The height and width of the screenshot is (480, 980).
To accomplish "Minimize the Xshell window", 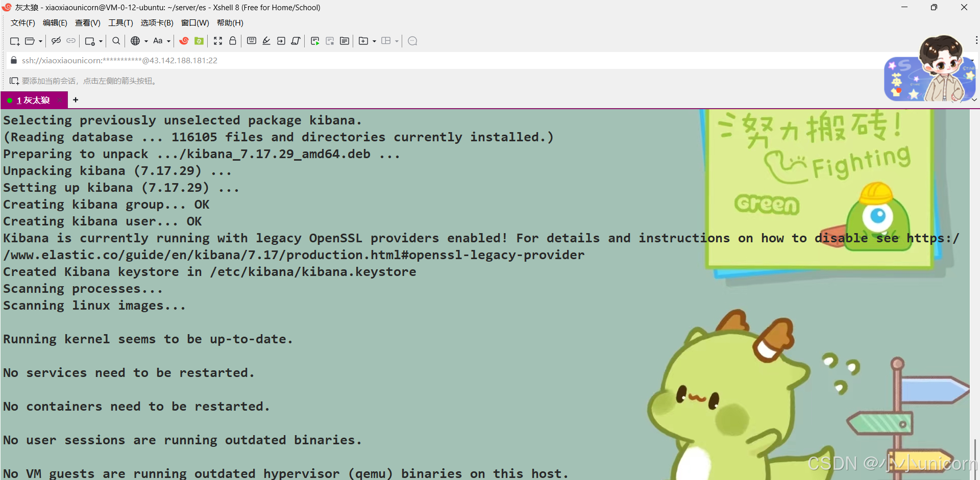I will click(x=904, y=7).
